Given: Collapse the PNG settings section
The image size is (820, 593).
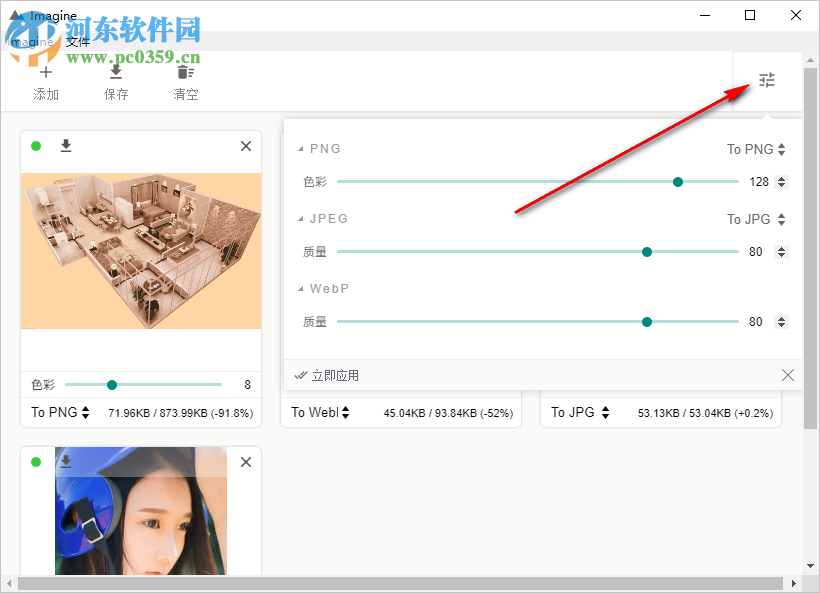Looking at the screenshot, I should pyautogui.click(x=302, y=149).
